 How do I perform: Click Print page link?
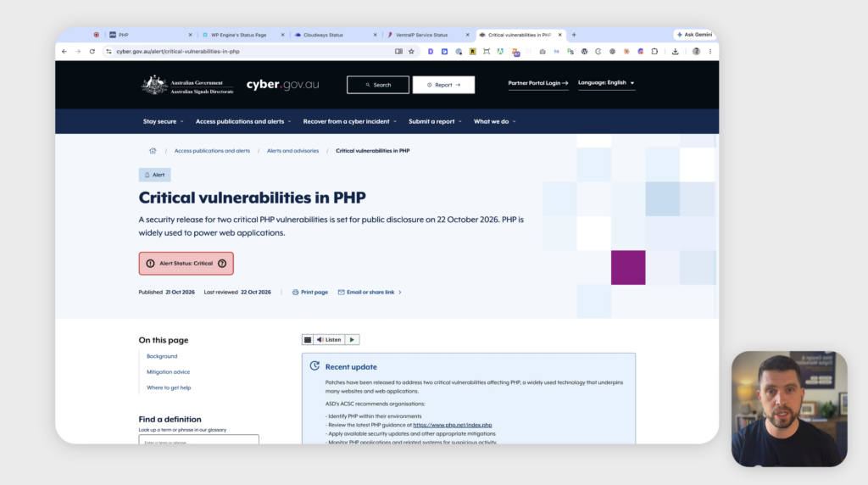(310, 293)
